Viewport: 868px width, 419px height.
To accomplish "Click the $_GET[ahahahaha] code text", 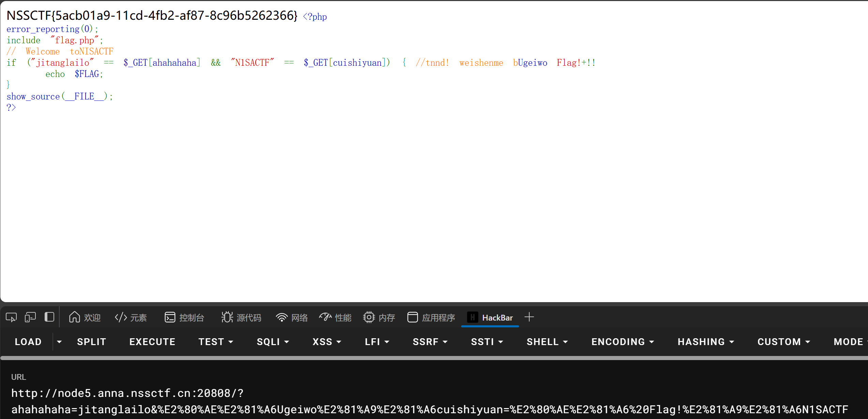I will pyautogui.click(x=162, y=63).
